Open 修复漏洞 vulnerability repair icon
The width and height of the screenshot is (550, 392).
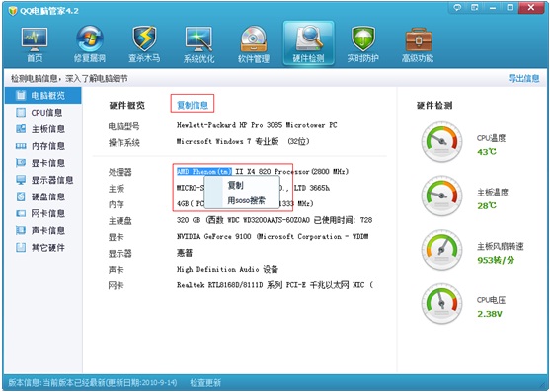(x=90, y=44)
